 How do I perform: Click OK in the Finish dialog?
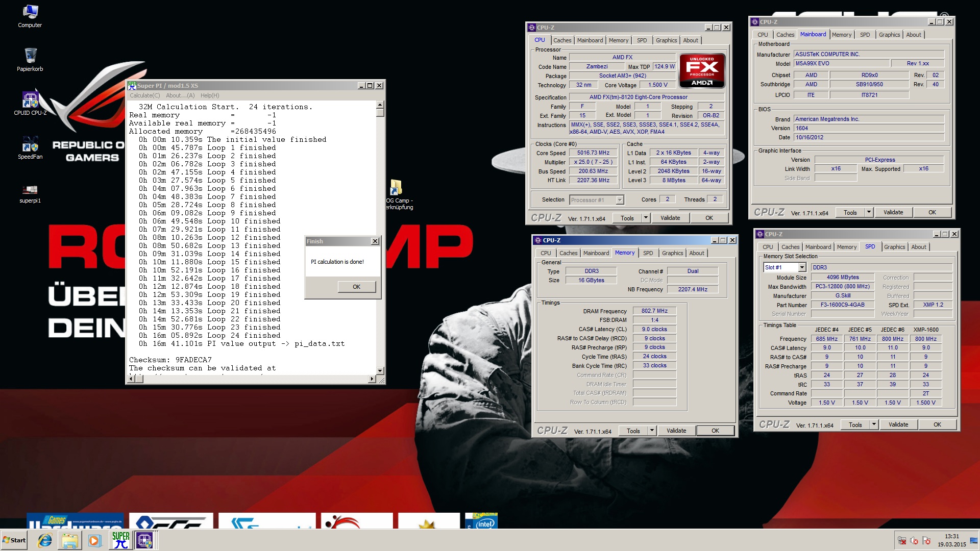pyautogui.click(x=356, y=287)
